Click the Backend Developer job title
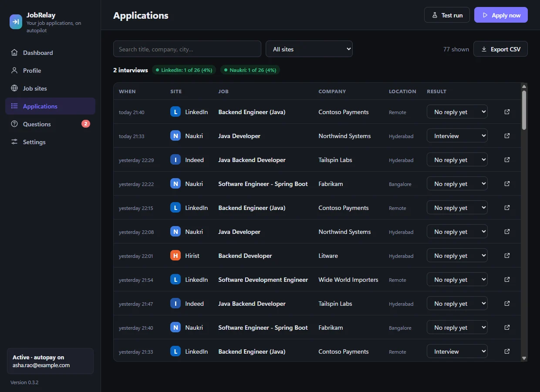 pos(245,256)
